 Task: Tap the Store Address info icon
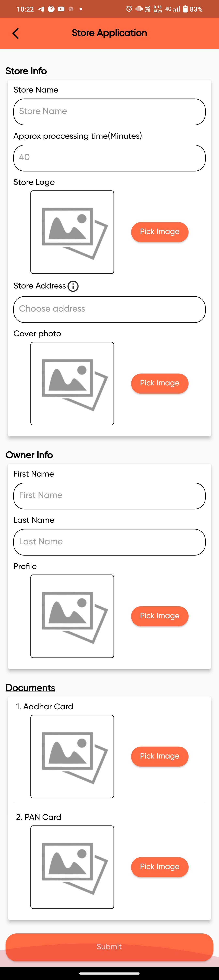coord(73,286)
